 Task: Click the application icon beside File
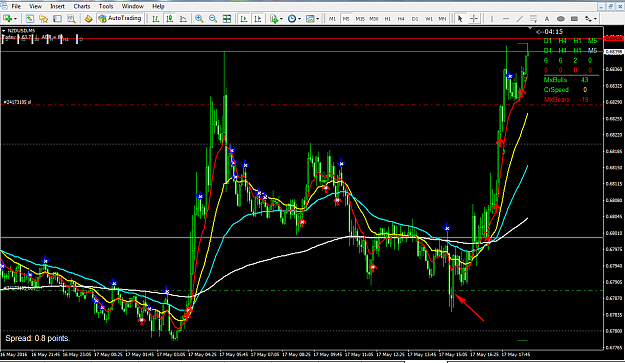(4, 6)
